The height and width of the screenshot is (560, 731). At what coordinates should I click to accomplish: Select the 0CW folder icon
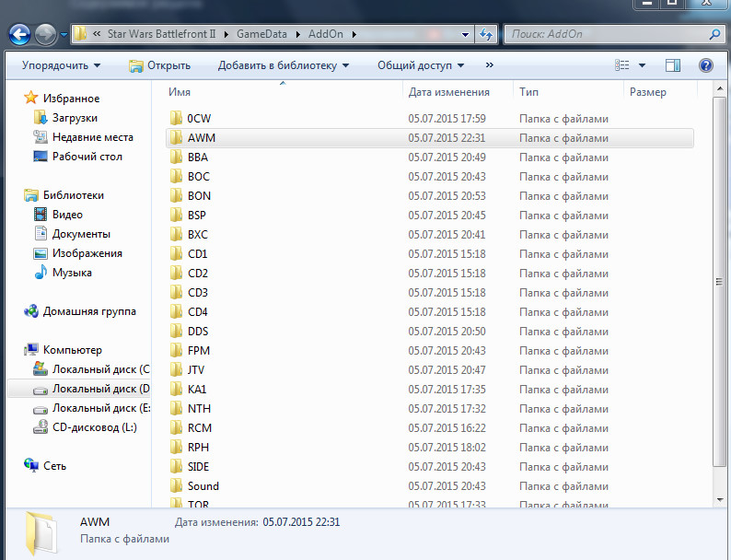click(176, 119)
